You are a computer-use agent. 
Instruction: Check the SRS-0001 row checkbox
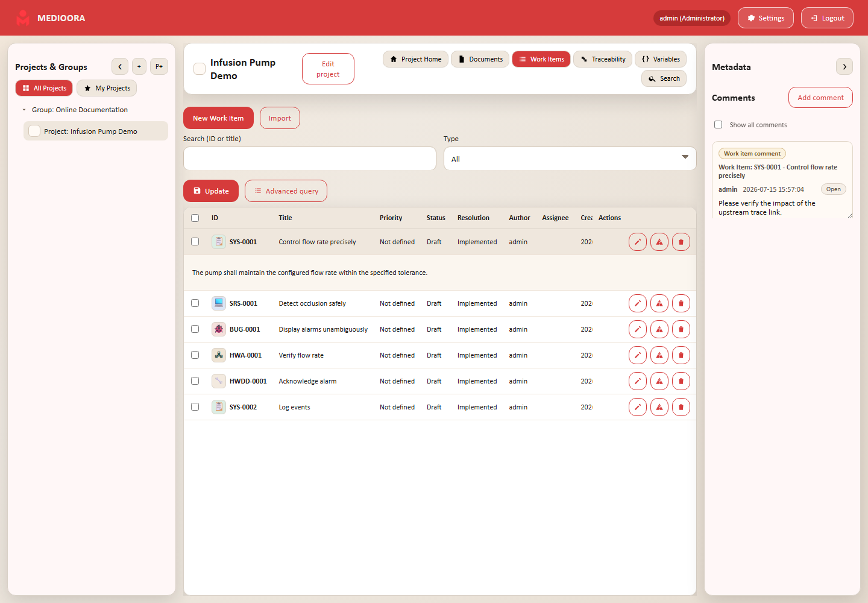click(195, 303)
